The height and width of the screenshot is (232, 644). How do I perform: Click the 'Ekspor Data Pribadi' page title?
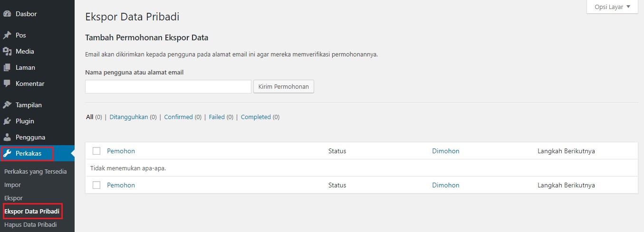[x=132, y=17]
